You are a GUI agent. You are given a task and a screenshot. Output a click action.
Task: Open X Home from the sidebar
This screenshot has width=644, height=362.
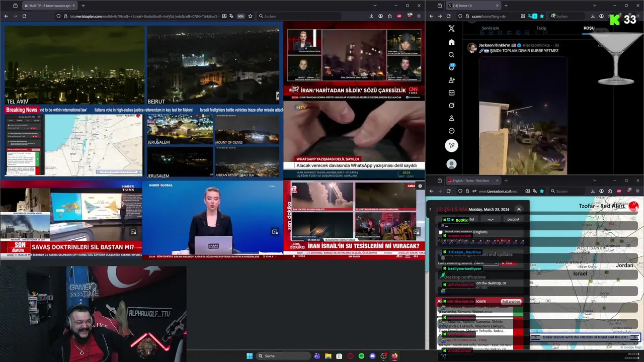pos(451,42)
